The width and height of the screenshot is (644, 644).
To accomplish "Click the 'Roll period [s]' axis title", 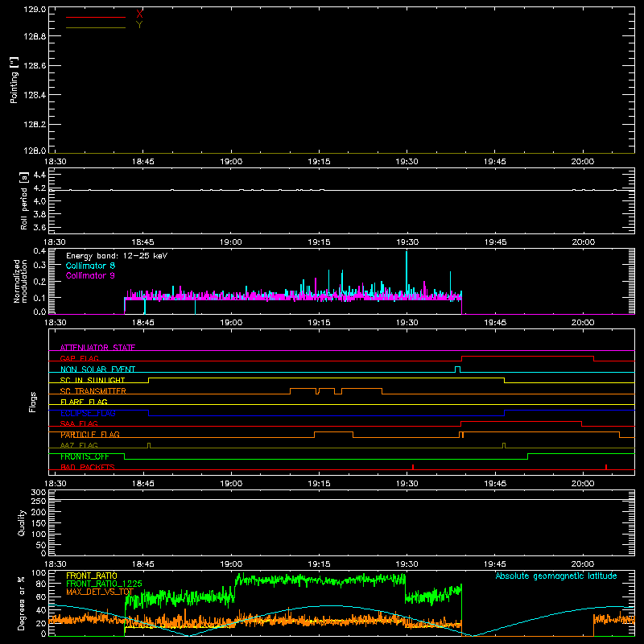I will 24,200.
